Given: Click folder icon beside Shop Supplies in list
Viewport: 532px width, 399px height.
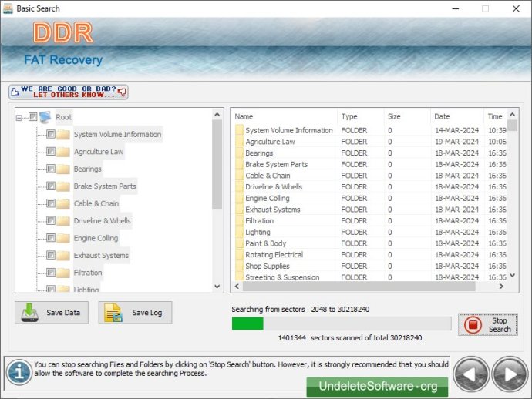Looking at the screenshot, I should point(239,266).
